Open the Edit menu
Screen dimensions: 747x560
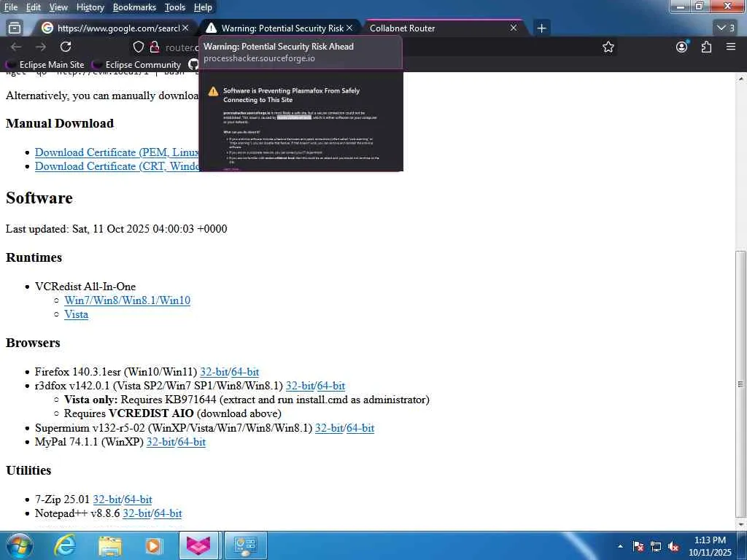34,7
